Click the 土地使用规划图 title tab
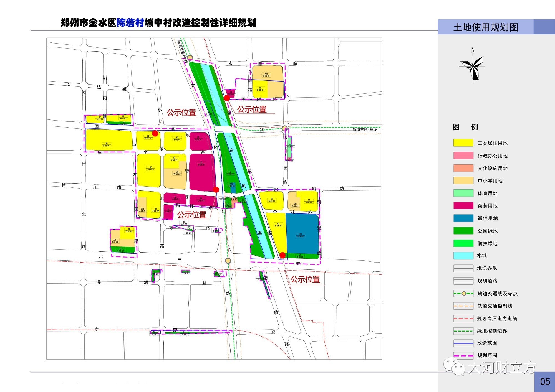The image size is (555, 392). [x=486, y=27]
